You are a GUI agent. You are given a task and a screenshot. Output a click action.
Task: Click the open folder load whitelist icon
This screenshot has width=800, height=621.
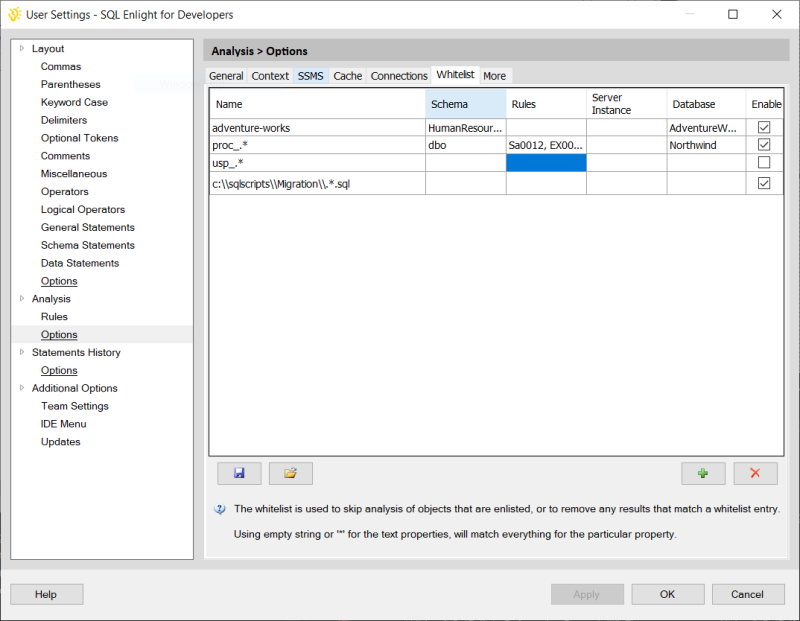tap(291, 473)
